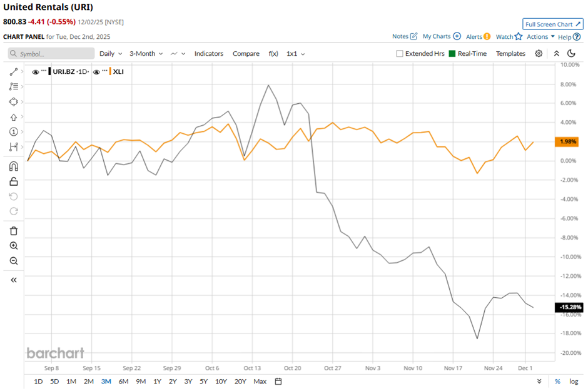Select the 5Y time range tab
Image resolution: width=588 pixels, height=391 pixels.
[204, 381]
